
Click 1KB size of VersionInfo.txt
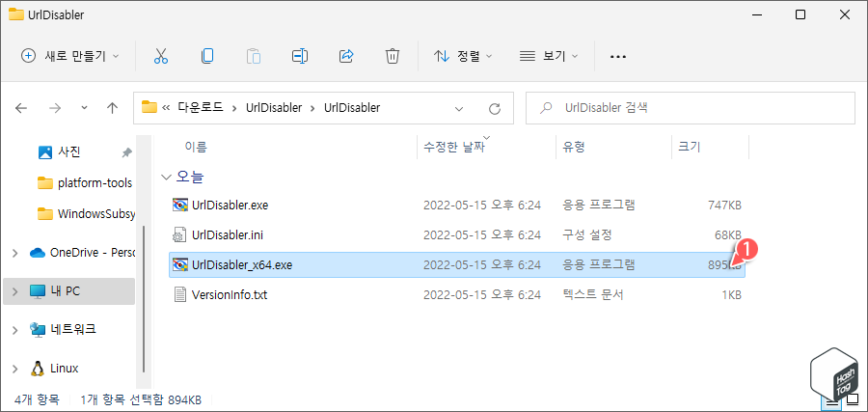(731, 294)
